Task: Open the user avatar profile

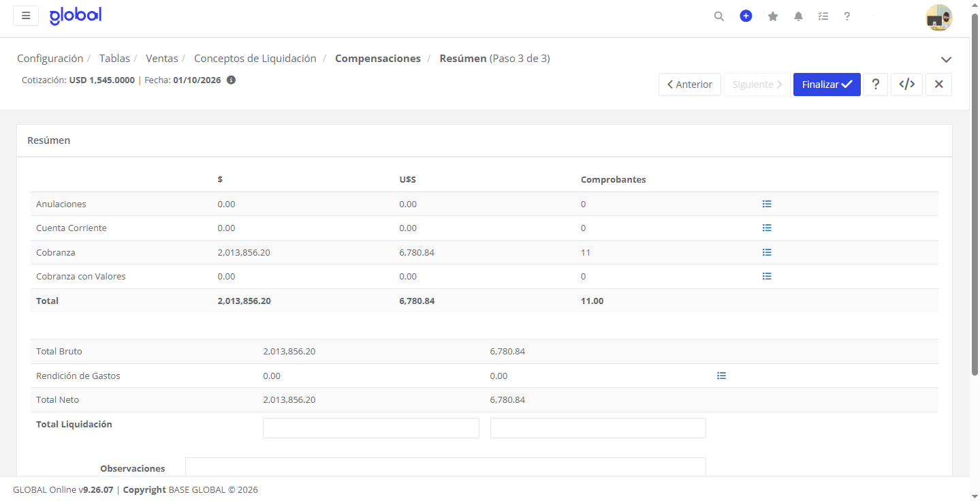Action: (939, 18)
